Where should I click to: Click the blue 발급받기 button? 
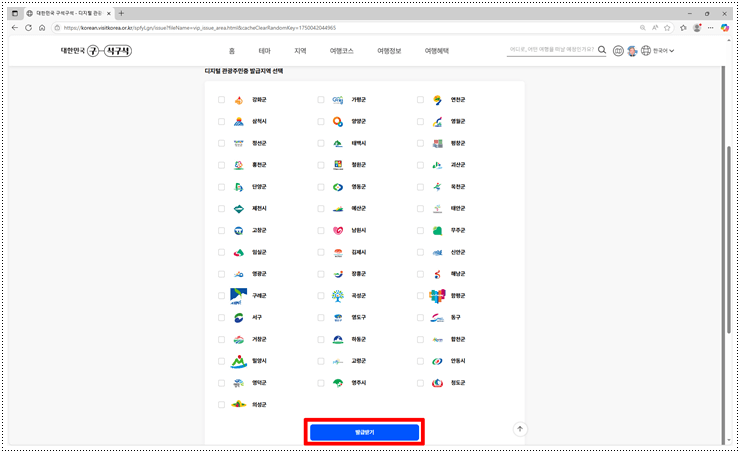[x=364, y=432]
